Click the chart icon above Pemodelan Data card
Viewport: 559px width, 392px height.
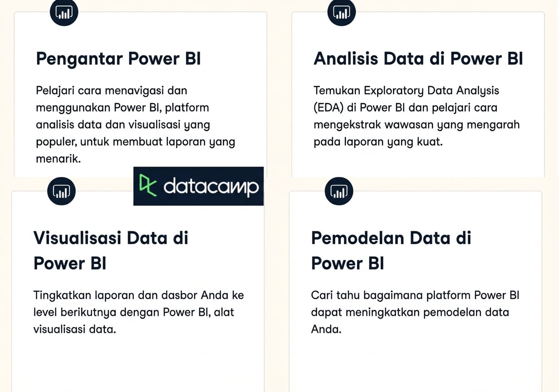tap(339, 191)
